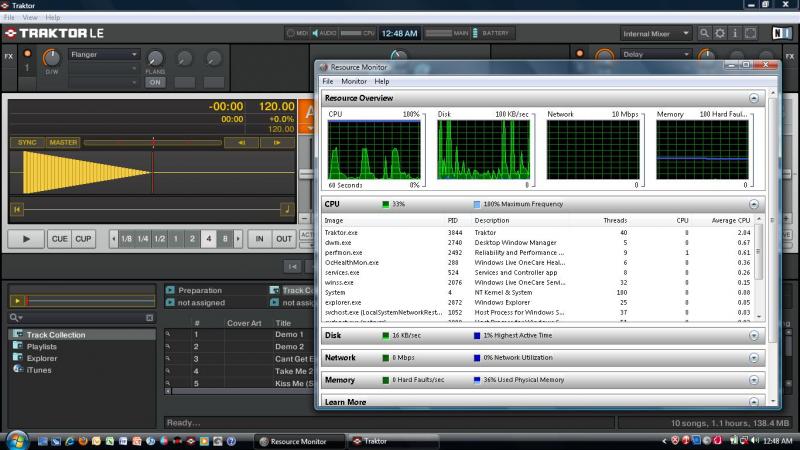Click the iTunes icon in browser tree
Screen dimensions: 800x450
[x=18, y=369]
